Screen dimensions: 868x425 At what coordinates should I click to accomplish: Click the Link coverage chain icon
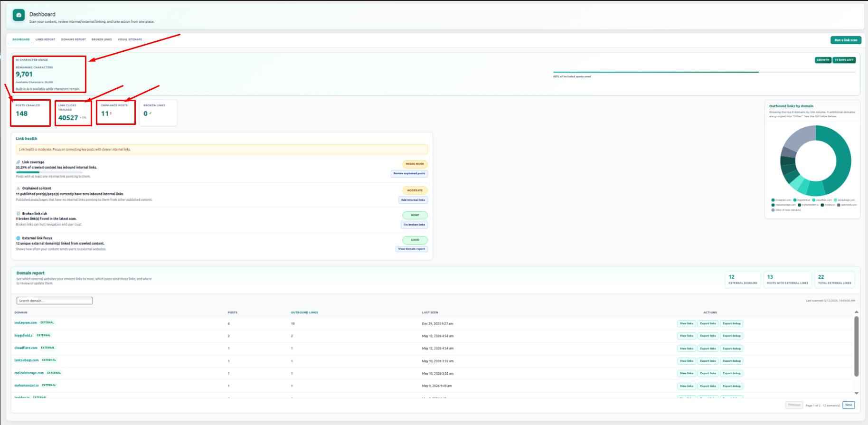(x=18, y=162)
